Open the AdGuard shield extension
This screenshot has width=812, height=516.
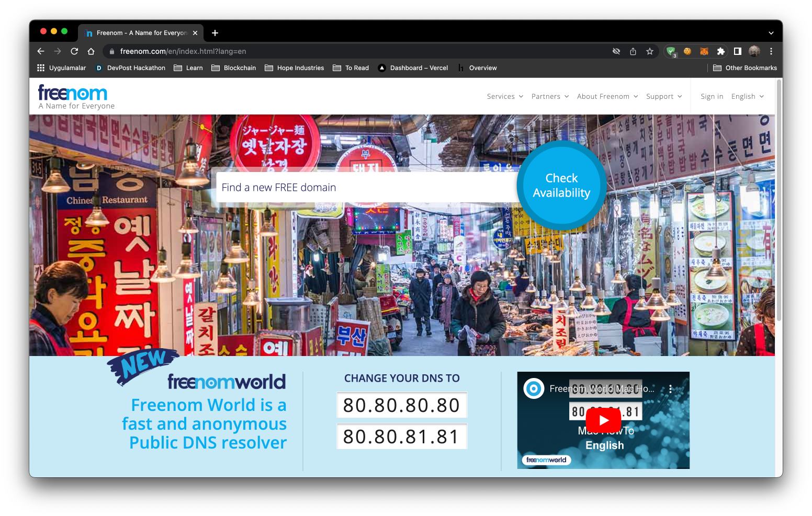pos(671,51)
